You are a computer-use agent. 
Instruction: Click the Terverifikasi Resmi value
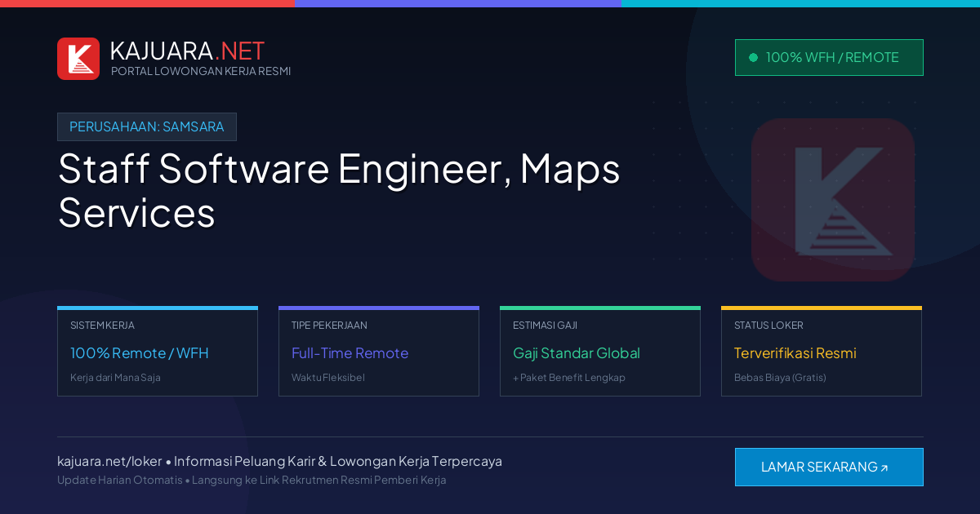click(x=795, y=353)
